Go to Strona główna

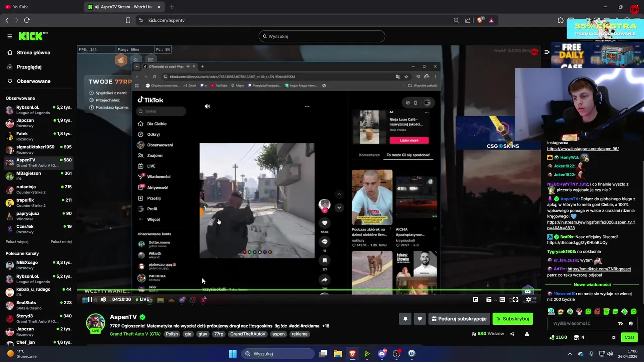click(x=33, y=52)
